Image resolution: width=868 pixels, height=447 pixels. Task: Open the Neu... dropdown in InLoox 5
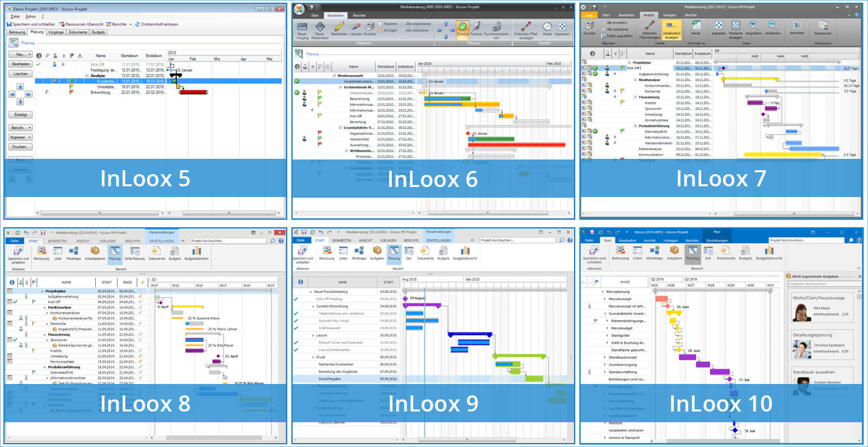coord(20,54)
